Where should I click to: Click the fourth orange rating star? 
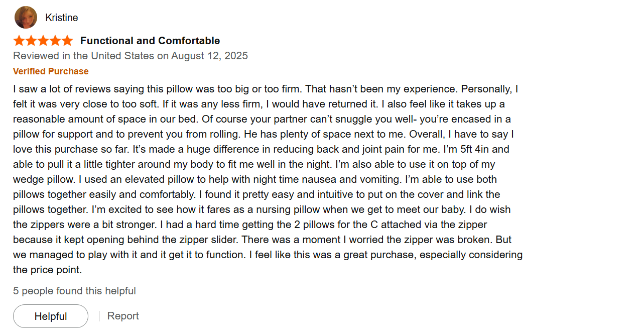(55, 41)
